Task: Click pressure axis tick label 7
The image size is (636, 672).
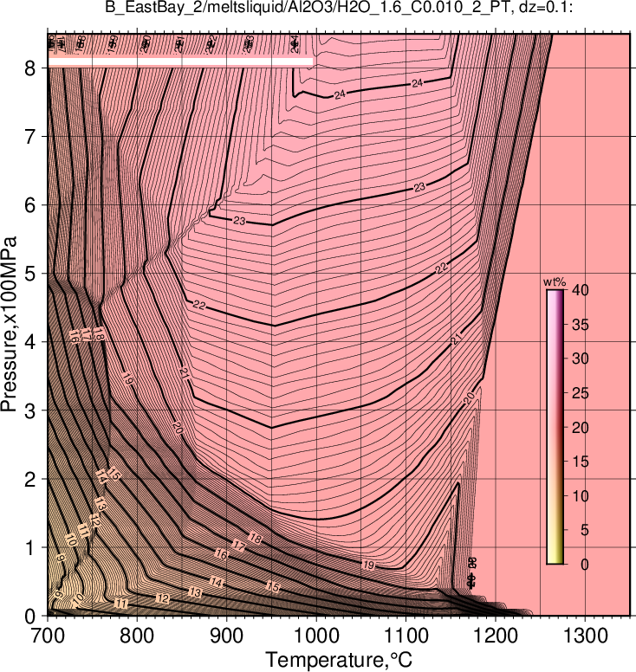Action: tap(29, 136)
